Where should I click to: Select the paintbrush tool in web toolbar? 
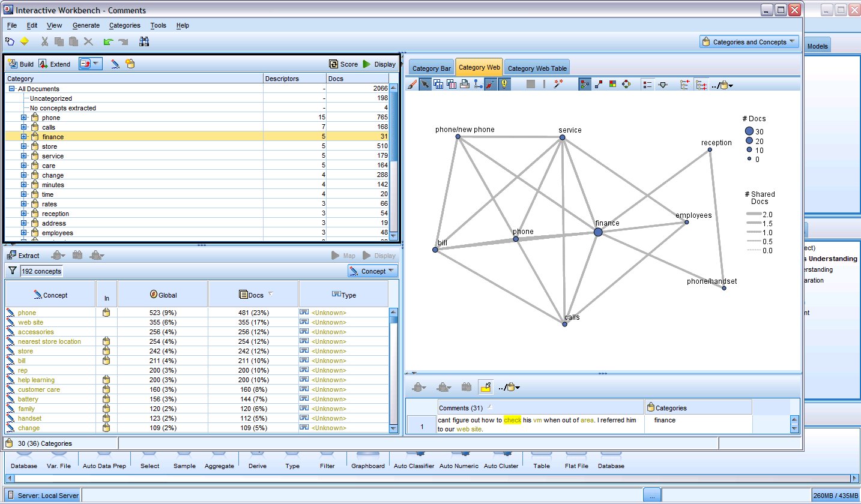(412, 85)
